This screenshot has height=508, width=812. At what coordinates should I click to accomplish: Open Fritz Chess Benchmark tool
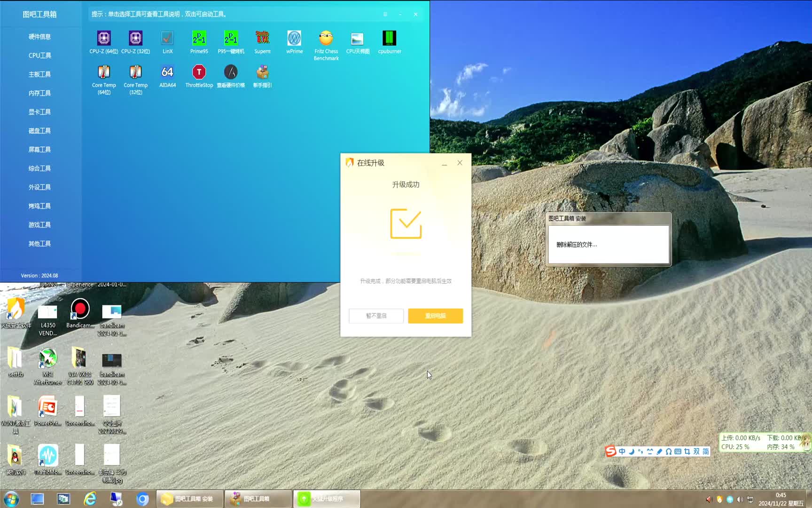click(x=326, y=39)
